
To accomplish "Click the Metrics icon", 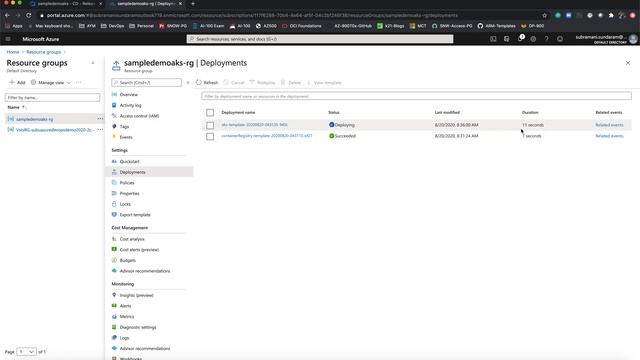I will click(x=114, y=316).
